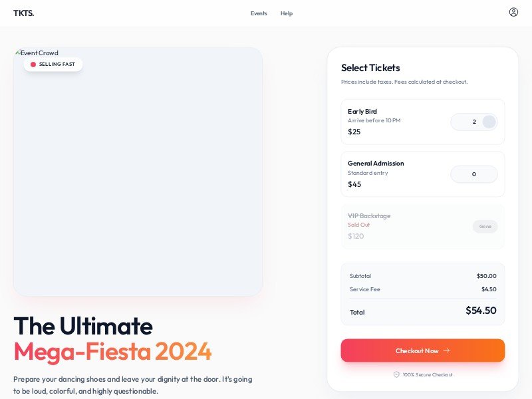The width and height of the screenshot is (532, 399).
Task: Click the General Admission quantity stepper
Action: [474, 174]
